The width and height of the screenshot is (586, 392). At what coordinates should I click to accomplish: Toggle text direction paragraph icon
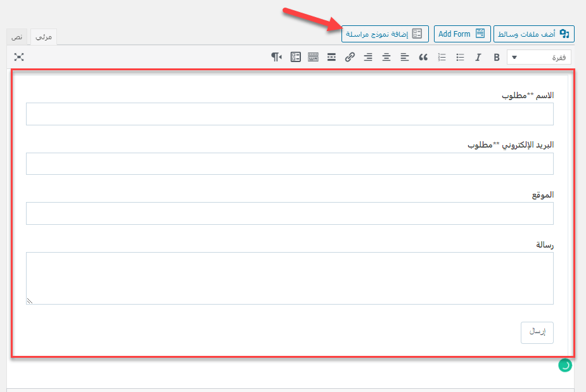click(277, 57)
